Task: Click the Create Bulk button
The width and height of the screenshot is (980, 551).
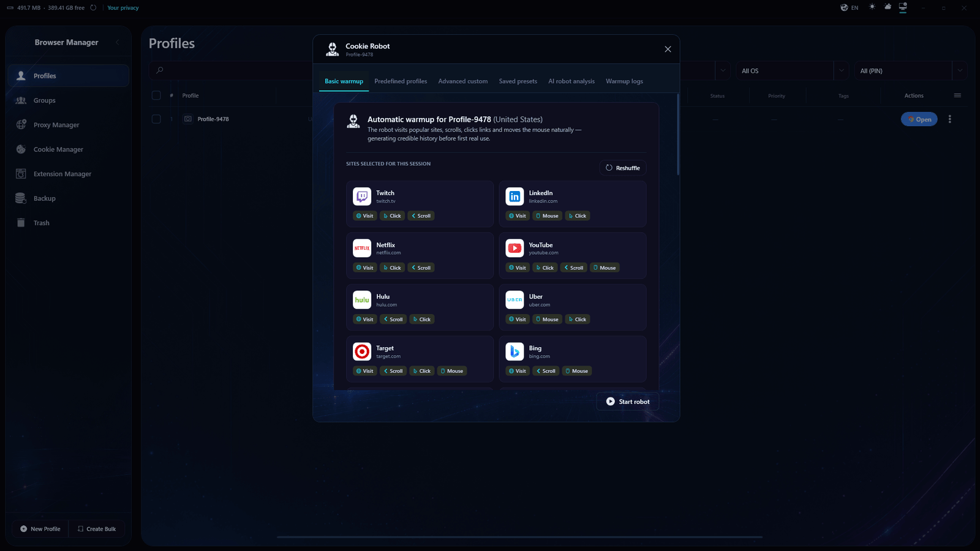Action: pyautogui.click(x=97, y=529)
